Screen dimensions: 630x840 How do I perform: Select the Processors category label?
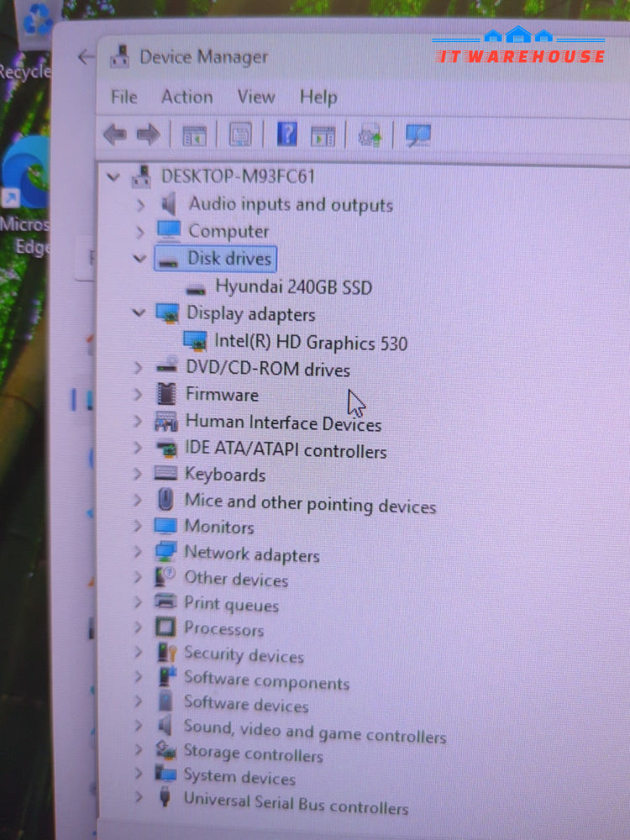224,627
